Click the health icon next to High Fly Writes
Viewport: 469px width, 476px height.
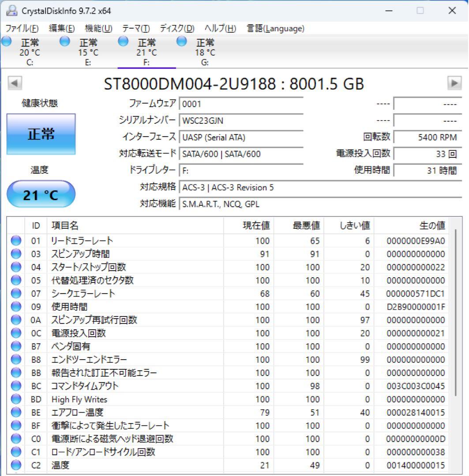tap(16, 399)
